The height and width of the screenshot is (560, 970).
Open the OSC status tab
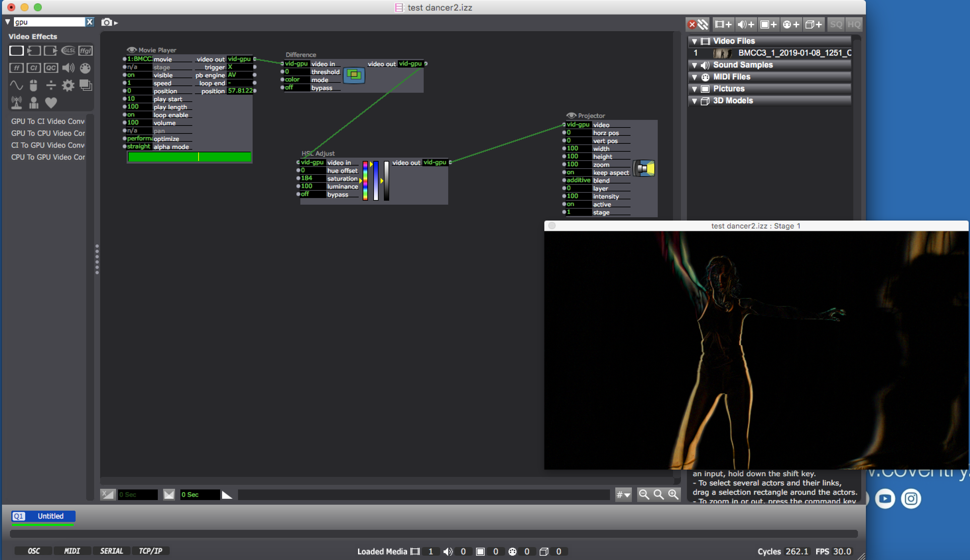click(x=33, y=551)
